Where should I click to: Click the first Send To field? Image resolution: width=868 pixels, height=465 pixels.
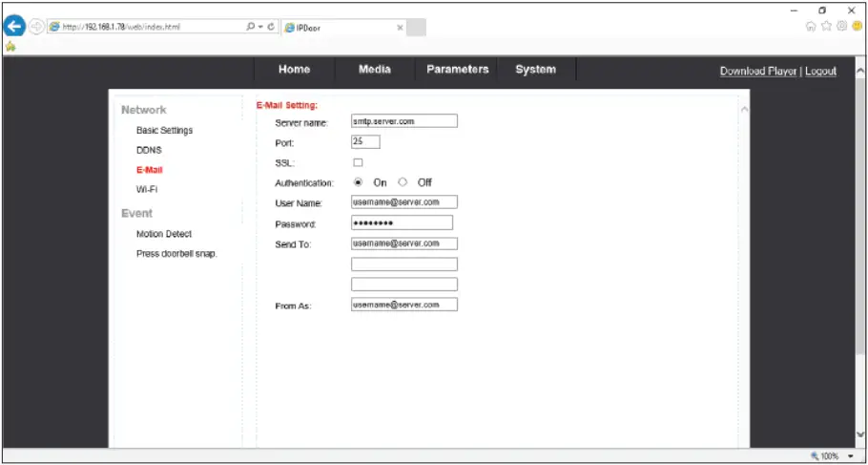coord(404,243)
